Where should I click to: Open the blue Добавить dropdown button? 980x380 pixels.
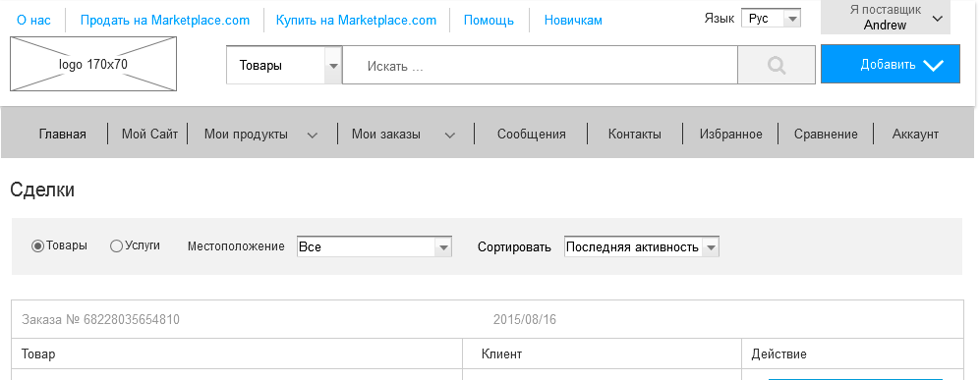click(x=890, y=64)
